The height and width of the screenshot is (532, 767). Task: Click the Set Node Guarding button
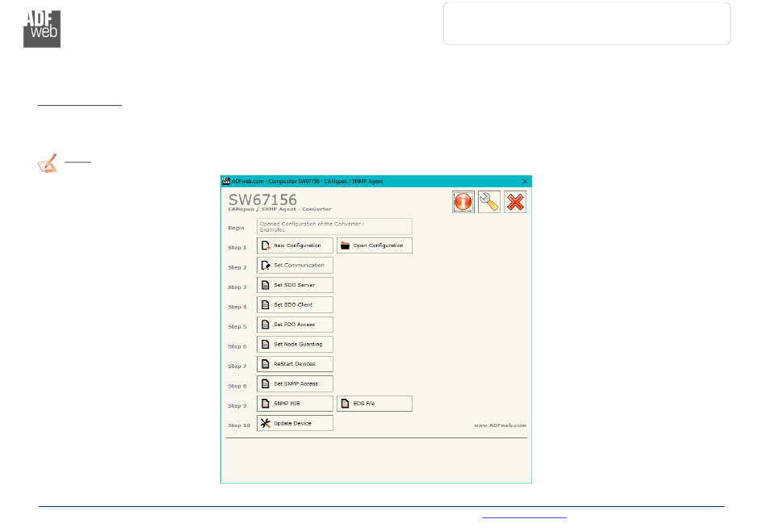[295, 344]
